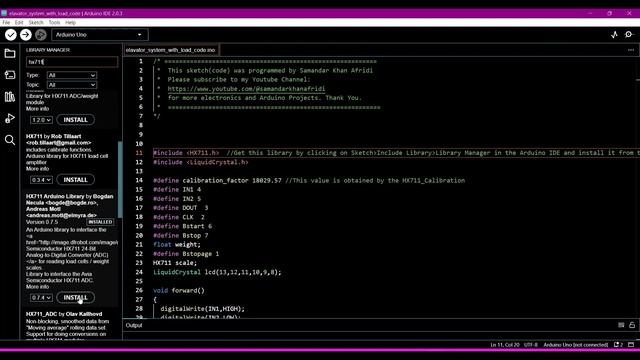Image resolution: width=640 pixels, height=360 pixels.
Task: Open the Library Manager sidebar icon
Action: click(10, 97)
